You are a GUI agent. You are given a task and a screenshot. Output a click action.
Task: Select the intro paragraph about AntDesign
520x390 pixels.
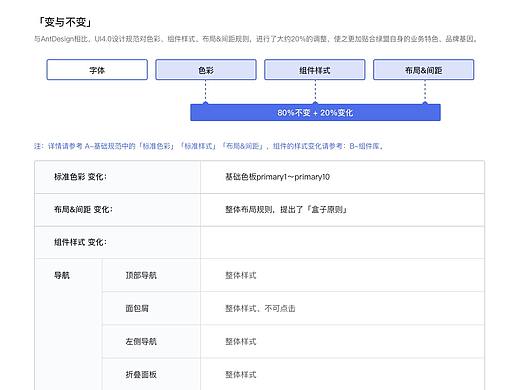click(x=256, y=39)
